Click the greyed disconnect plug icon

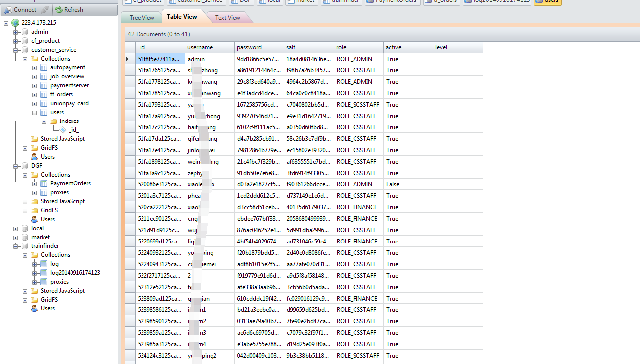point(44,9)
